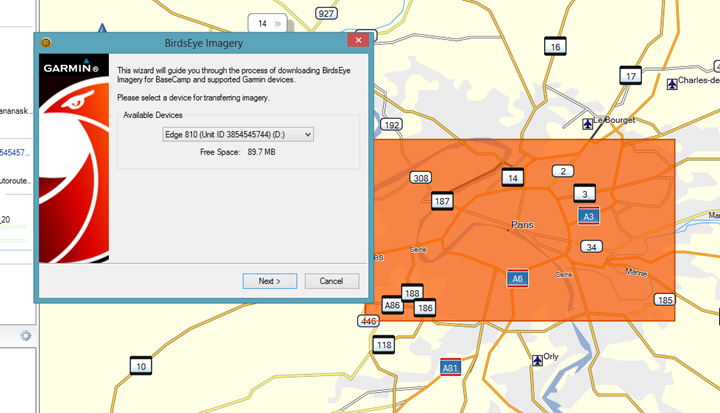Image resolution: width=720 pixels, height=413 pixels.
Task: Click the Orly airport icon on map
Action: pyautogui.click(x=537, y=360)
